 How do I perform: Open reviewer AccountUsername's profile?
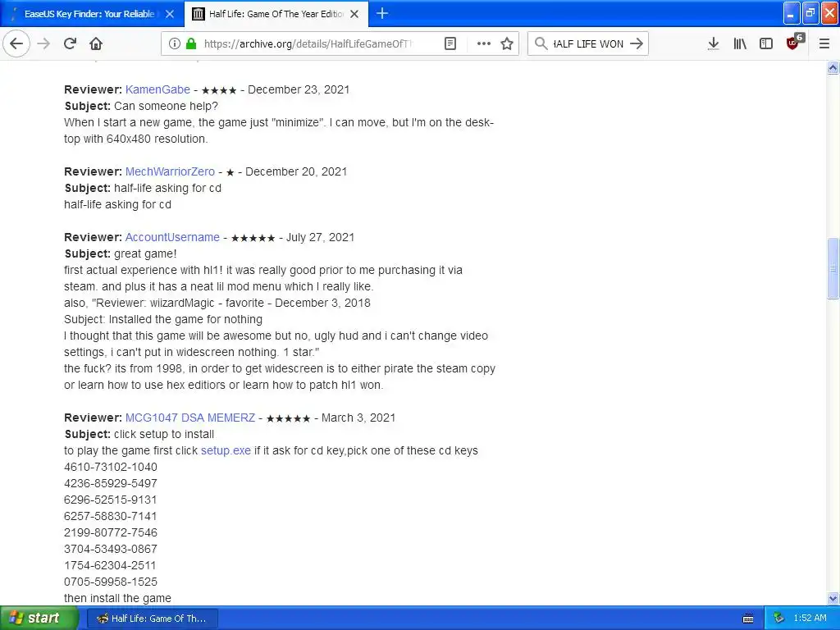click(x=172, y=237)
